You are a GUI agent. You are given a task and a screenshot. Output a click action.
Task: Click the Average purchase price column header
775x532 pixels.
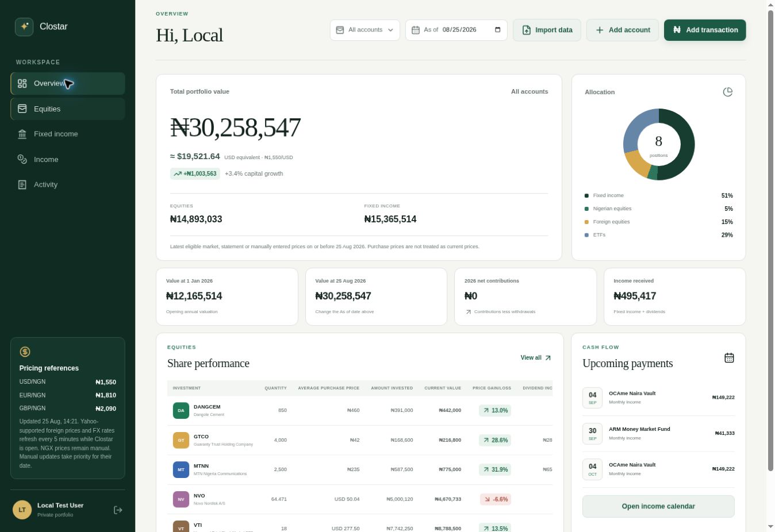(329, 388)
